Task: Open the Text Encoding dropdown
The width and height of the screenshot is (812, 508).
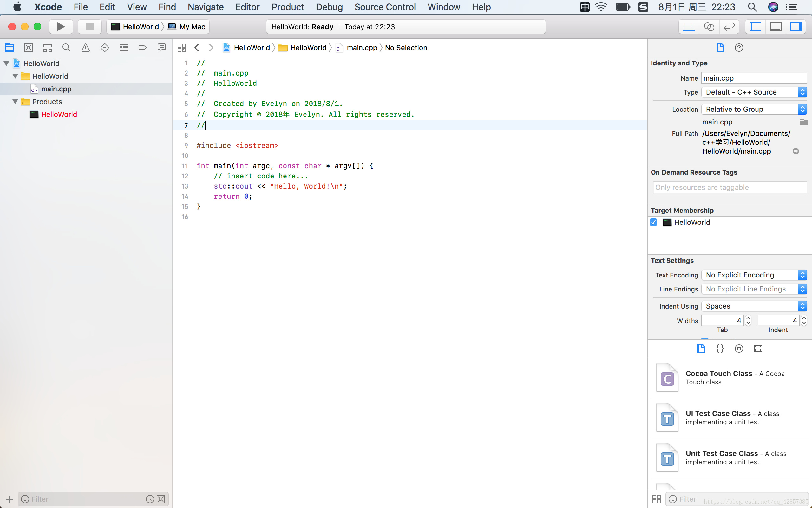Action: (754, 275)
